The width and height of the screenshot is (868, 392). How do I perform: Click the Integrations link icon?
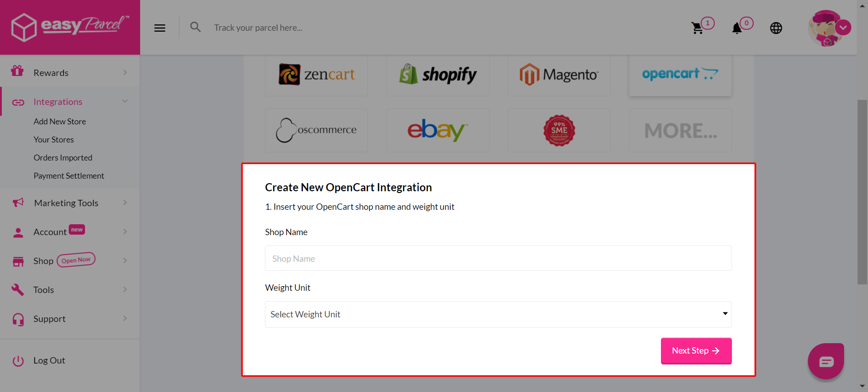pyautogui.click(x=18, y=102)
